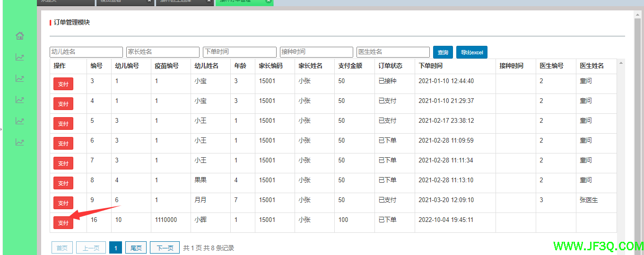Select the 接种时间 filter field
The width and height of the screenshot is (644, 255).
[316, 52]
